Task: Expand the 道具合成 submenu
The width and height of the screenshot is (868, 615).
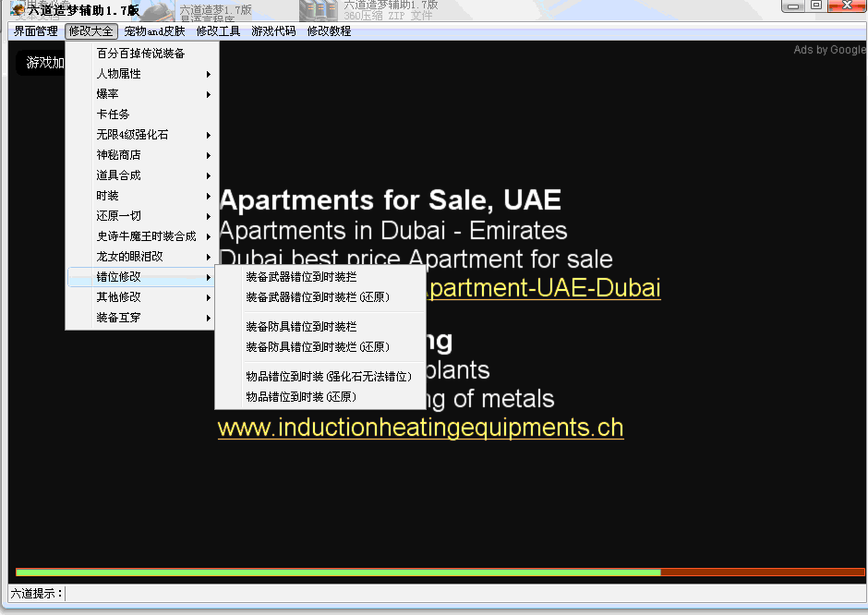Action: click(x=142, y=175)
